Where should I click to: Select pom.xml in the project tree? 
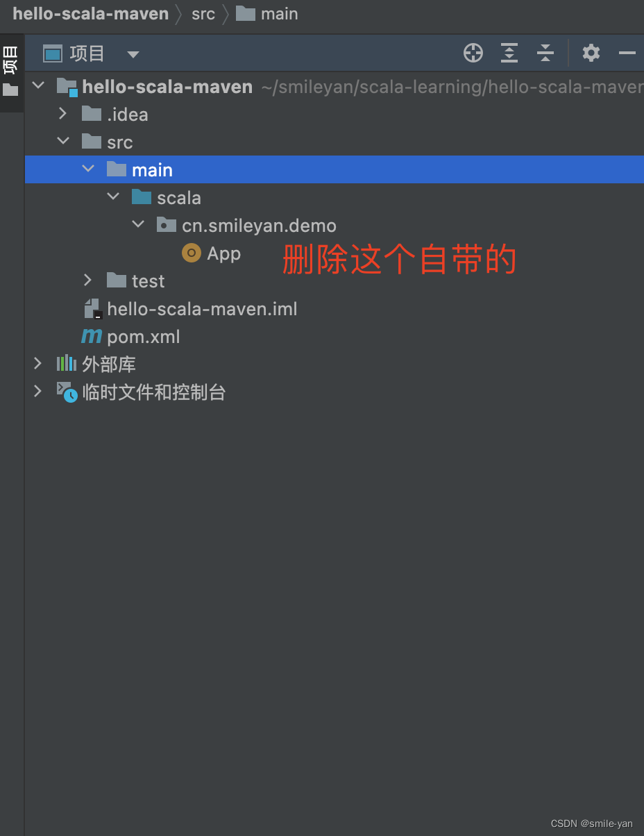click(143, 336)
